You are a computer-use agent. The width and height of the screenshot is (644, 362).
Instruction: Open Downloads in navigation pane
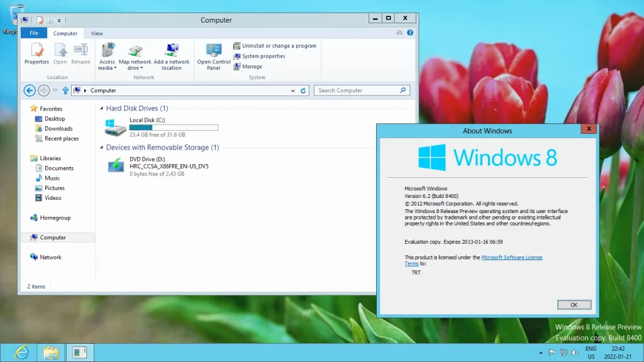point(54,128)
